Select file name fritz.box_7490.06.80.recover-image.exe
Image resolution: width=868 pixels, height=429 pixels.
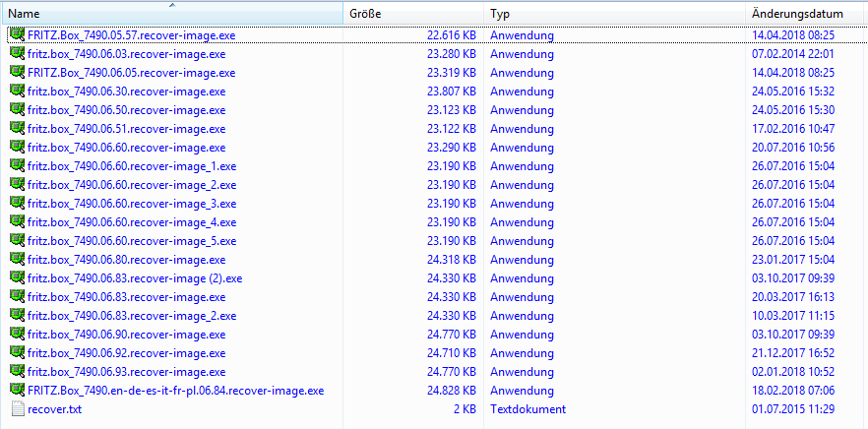(126, 260)
